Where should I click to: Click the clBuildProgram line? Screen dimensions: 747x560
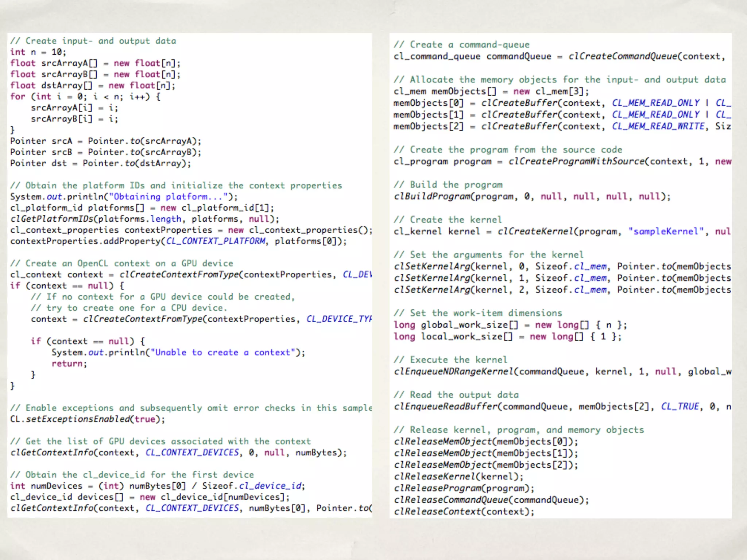click(532, 197)
